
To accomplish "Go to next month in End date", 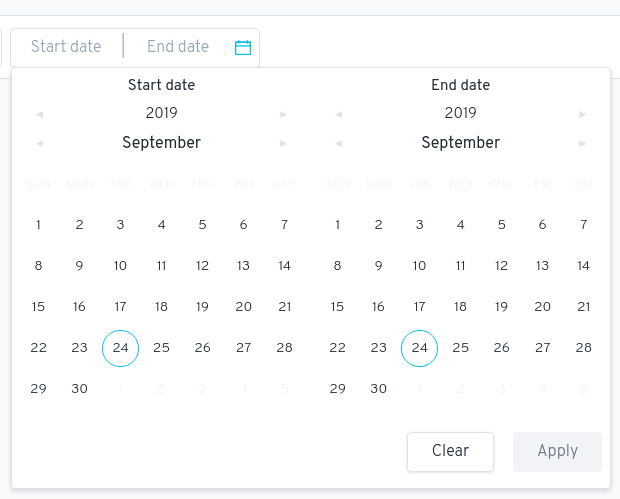I will [x=583, y=143].
